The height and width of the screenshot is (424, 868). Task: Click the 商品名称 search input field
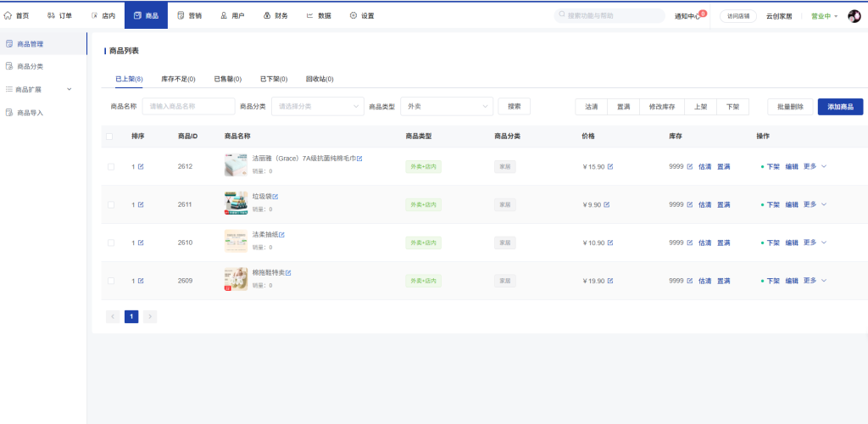tap(188, 106)
